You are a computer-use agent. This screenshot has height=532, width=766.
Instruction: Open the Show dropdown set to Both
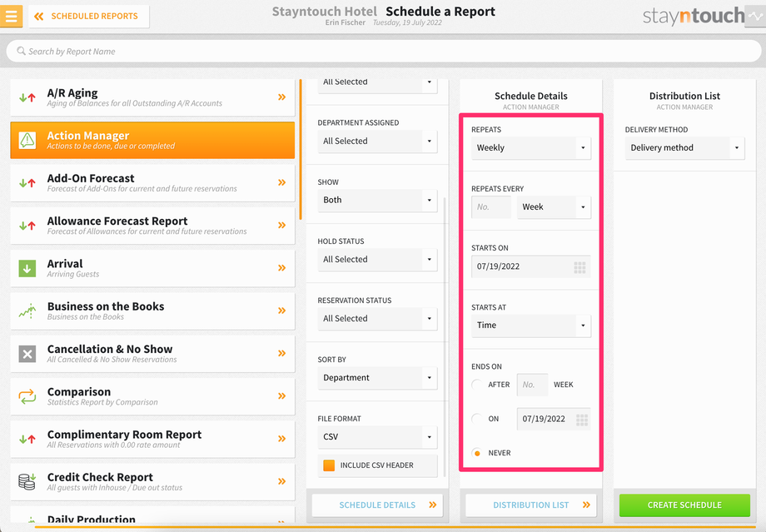[377, 201]
